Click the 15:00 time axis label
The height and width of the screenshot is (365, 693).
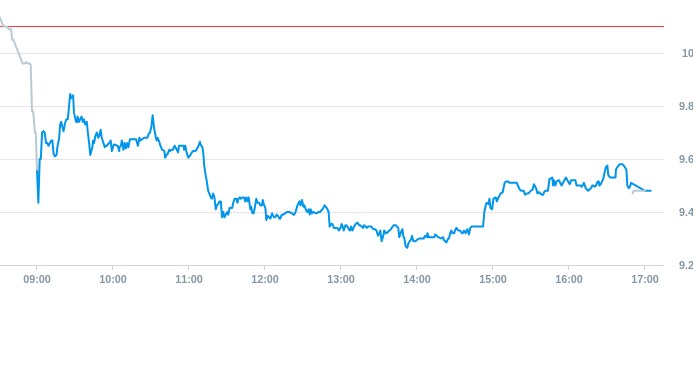pyautogui.click(x=493, y=279)
